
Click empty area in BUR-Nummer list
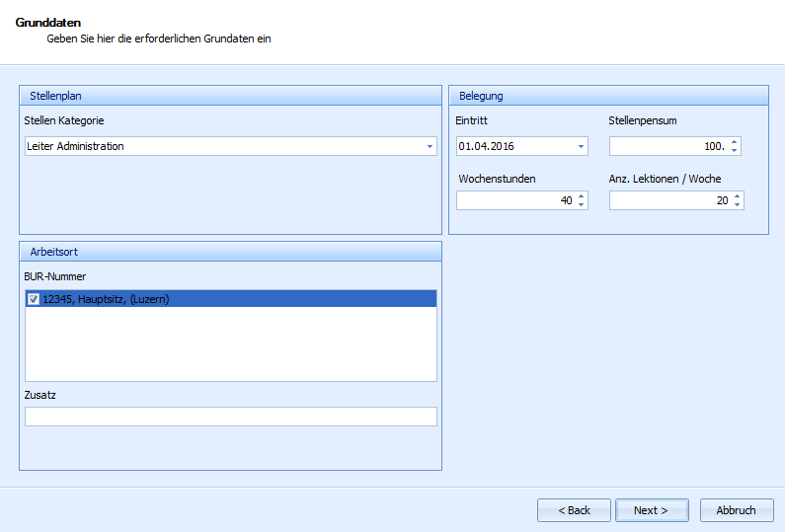click(230, 345)
